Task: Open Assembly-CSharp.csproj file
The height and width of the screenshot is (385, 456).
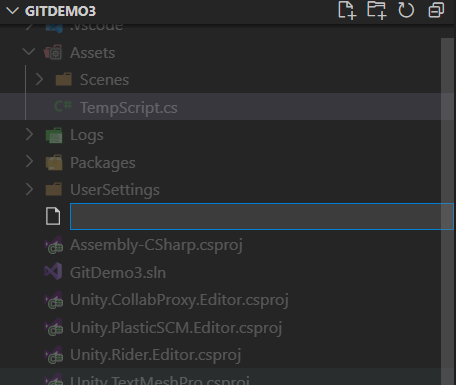Action: (156, 245)
